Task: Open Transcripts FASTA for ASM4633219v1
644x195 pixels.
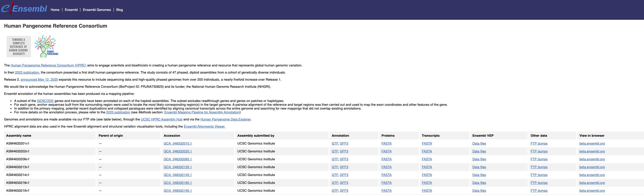Action: [x=427, y=191]
